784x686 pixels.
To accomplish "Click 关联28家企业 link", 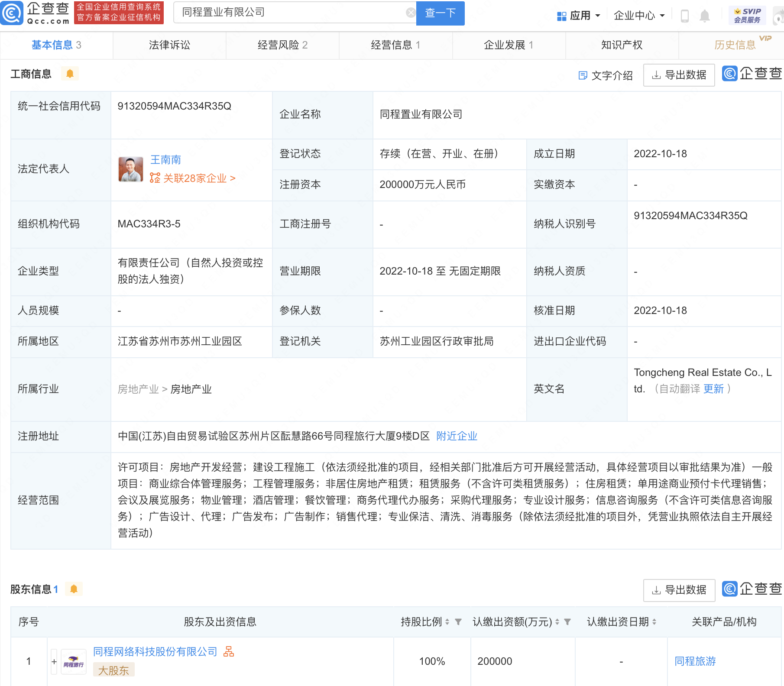I will click(193, 178).
